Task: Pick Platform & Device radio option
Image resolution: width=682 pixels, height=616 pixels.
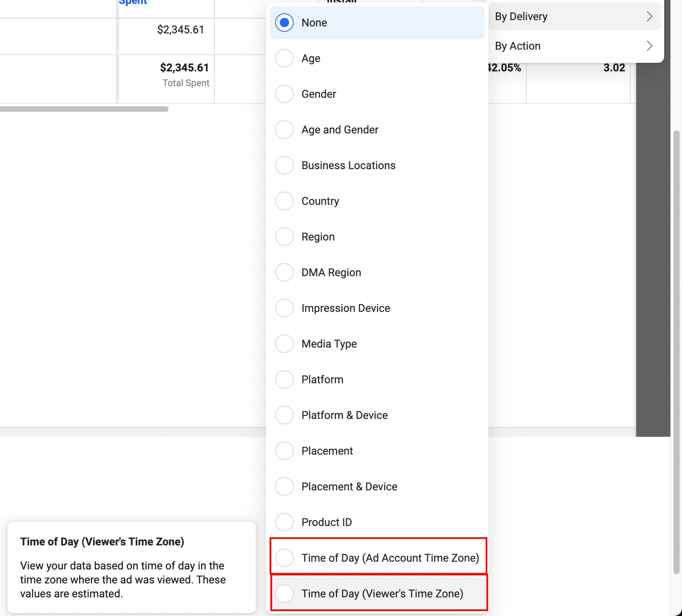Action: pyautogui.click(x=284, y=415)
